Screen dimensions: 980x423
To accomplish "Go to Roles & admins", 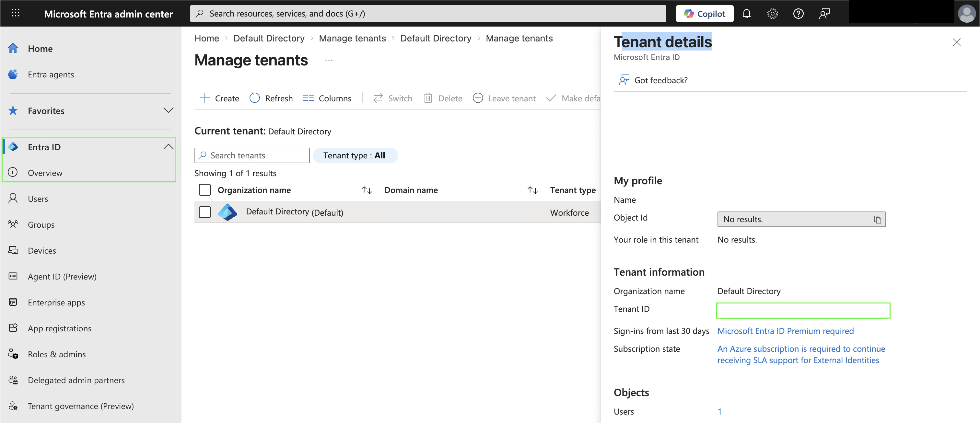I will [57, 354].
